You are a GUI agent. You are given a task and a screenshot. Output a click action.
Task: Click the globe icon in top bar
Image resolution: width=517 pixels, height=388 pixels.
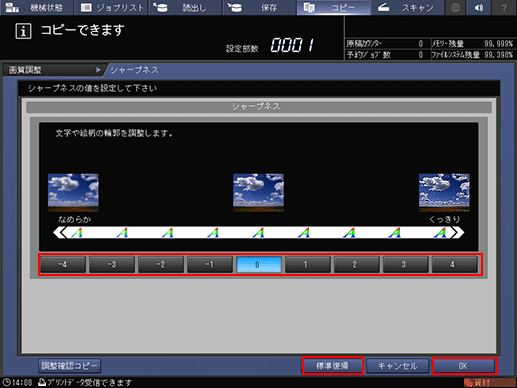point(455,7)
